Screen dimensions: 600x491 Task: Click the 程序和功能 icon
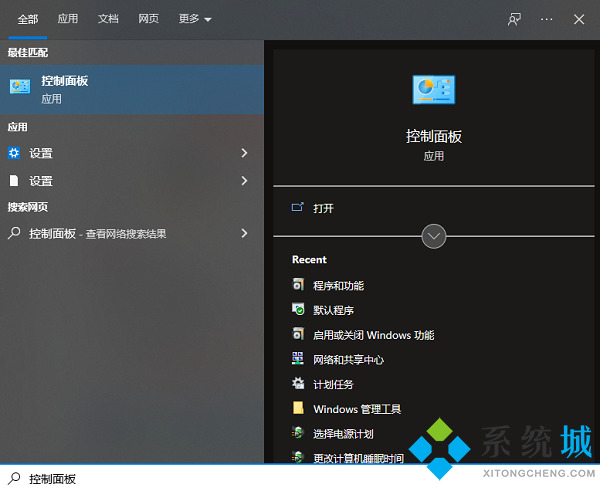click(298, 284)
